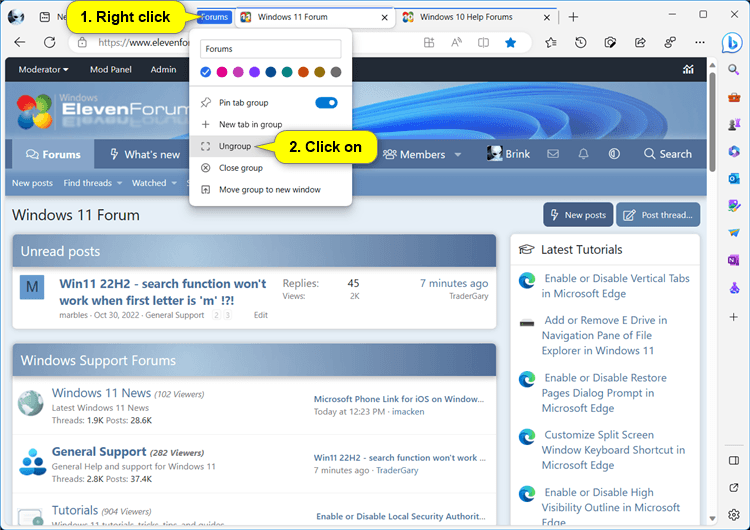Expand Members dropdown arrow

click(x=458, y=155)
